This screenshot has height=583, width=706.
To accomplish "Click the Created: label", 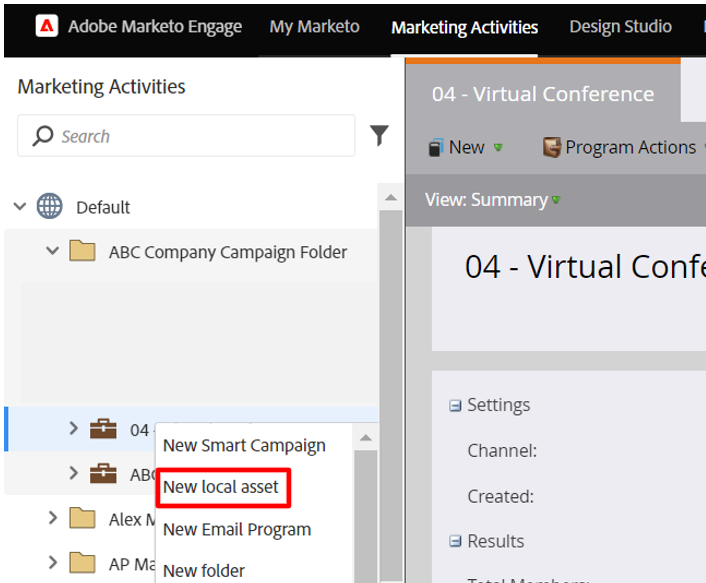I will [500, 496].
